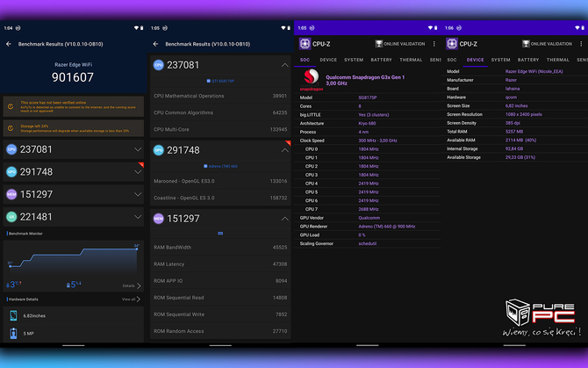
Task: Switch to the BATTERY tab in the fourth panel
Action: tap(528, 60)
